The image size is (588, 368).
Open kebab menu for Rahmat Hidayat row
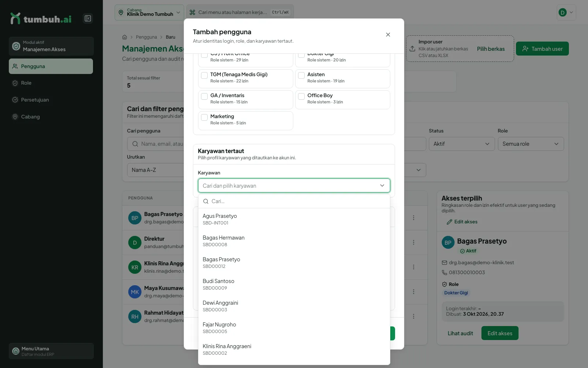[413, 316]
